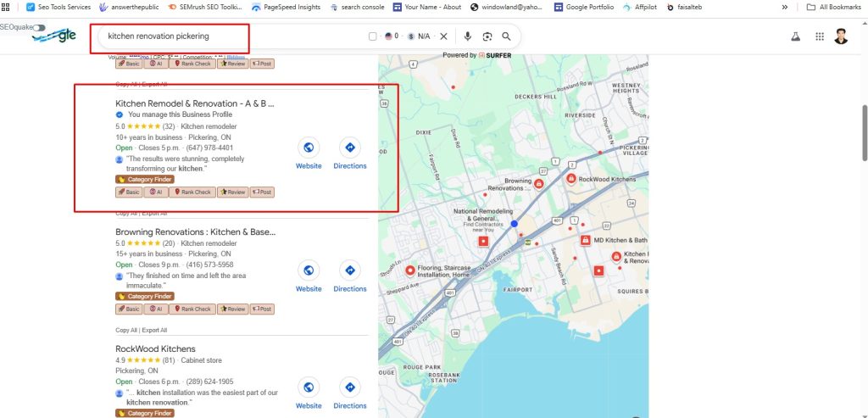The height and width of the screenshot is (418, 868).
Task: Select the National Remodeling & General square map marker
Action: [483, 242]
